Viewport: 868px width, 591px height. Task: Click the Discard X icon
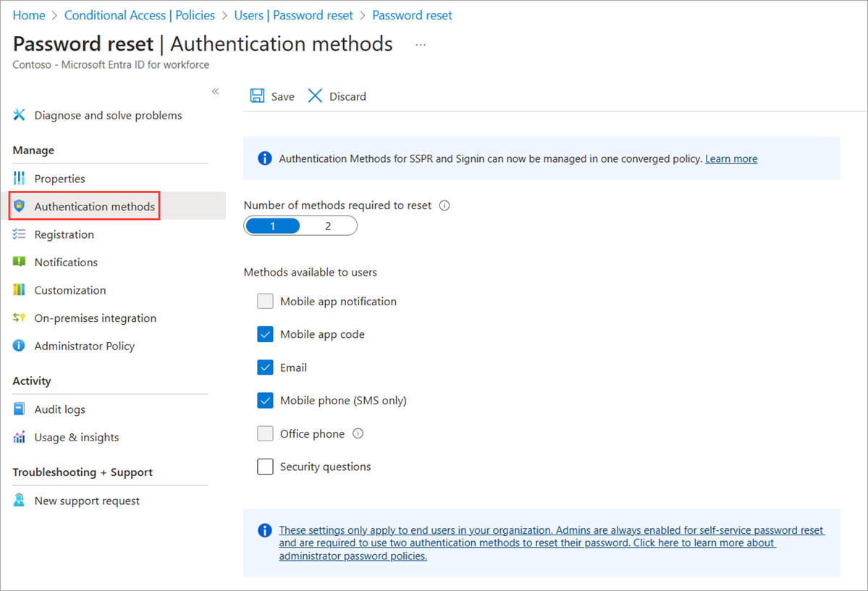(x=315, y=96)
